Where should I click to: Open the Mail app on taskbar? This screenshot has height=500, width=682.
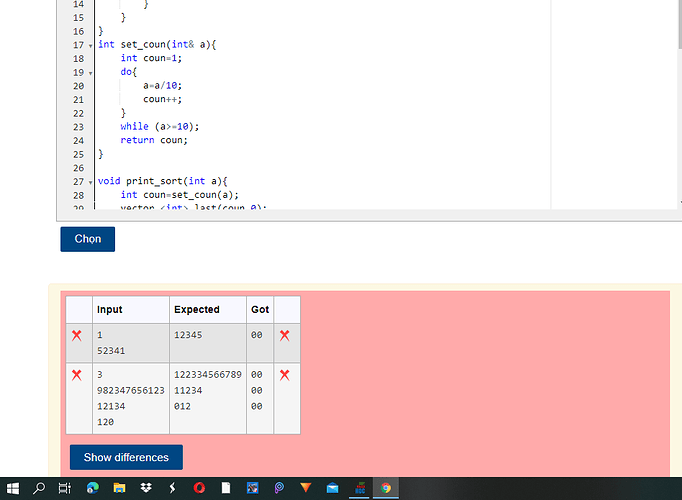332,488
